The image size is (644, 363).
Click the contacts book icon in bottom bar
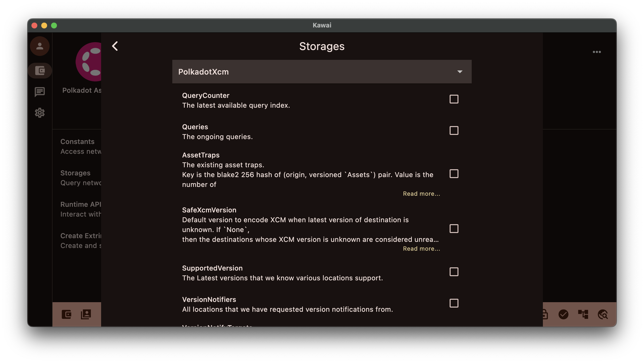[x=86, y=314]
